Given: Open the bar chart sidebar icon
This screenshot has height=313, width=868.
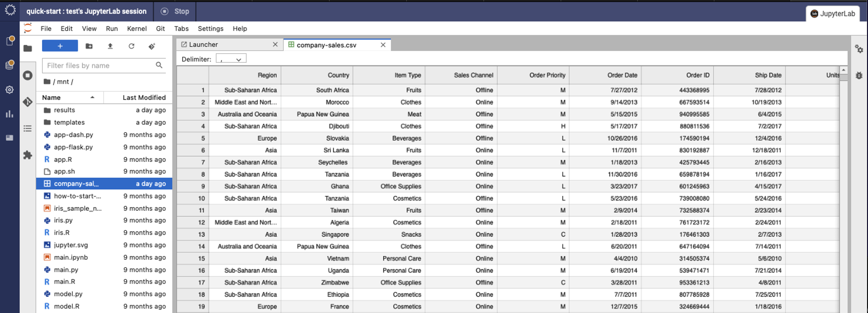Looking at the screenshot, I should [9, 114].
